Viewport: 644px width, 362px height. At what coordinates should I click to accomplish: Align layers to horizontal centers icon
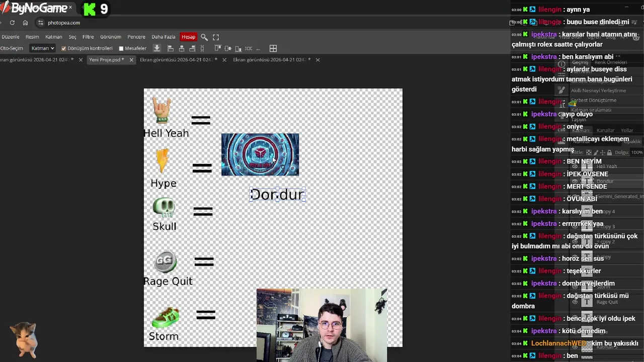click(x=182, y=48)
